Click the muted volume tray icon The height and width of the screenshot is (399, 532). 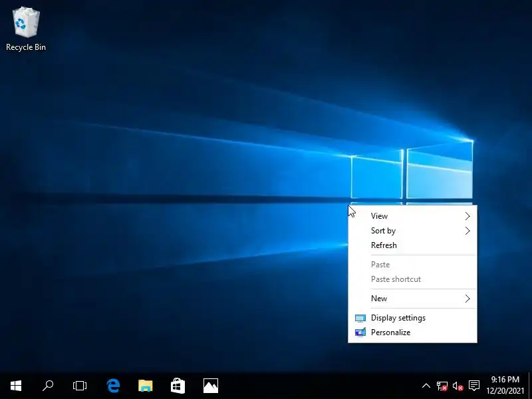(x=458, y=386)
